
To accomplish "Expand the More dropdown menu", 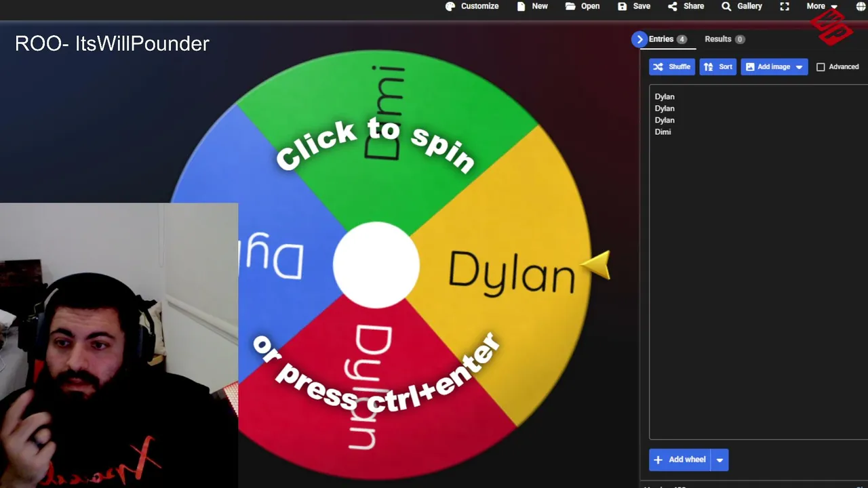I will coord(822,6).
